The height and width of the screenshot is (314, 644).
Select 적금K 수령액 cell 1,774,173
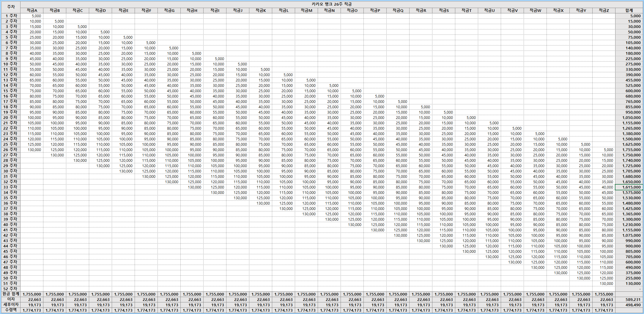pyautogui.click(x=261, y=310)
